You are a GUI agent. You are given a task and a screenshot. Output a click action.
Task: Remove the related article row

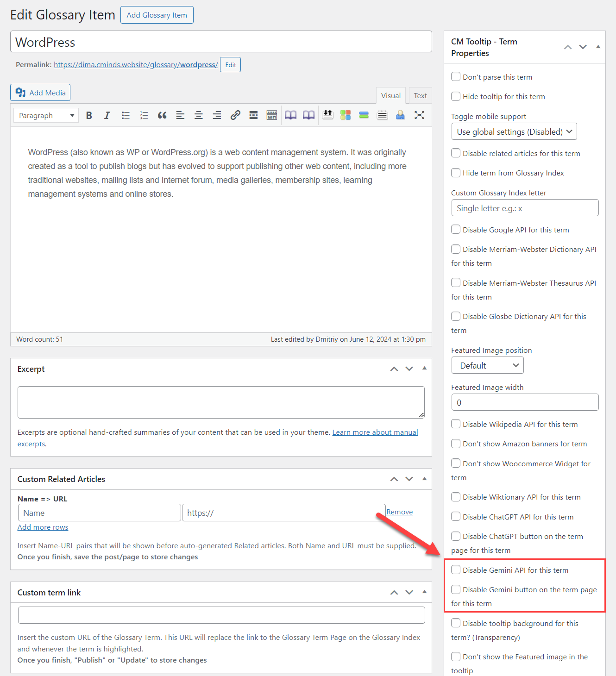pyautogui.click(x=400, y=512)
